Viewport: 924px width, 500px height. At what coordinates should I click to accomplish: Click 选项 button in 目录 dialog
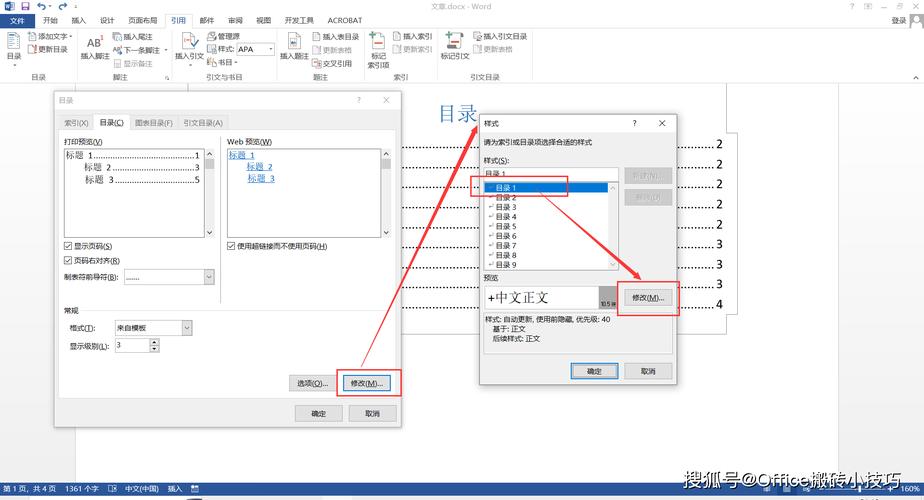click(311, 383)
